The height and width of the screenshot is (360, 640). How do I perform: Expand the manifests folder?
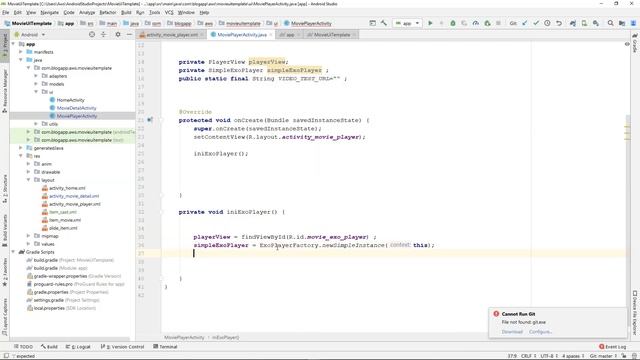click(21, 52)
